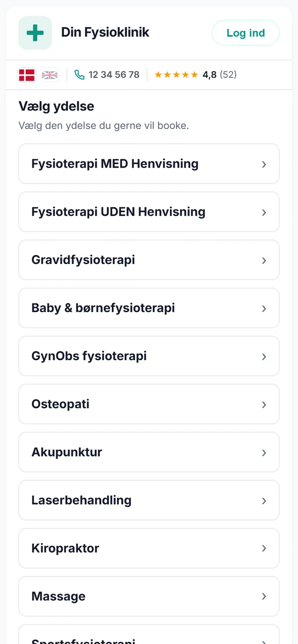Expand the Gravidfysioterapi chevron arrow
This screenshot has height=644, width=298.
pos(264,260)
